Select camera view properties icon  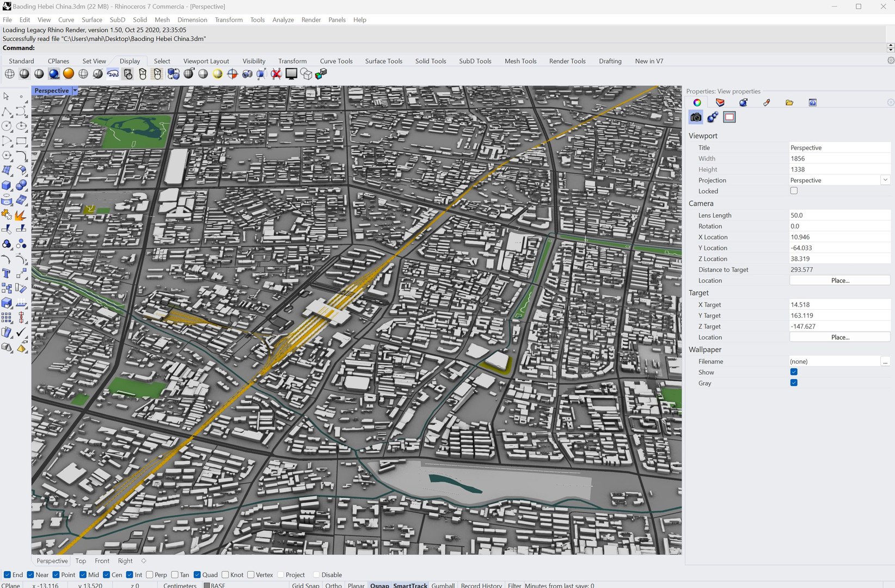point(696,117)
